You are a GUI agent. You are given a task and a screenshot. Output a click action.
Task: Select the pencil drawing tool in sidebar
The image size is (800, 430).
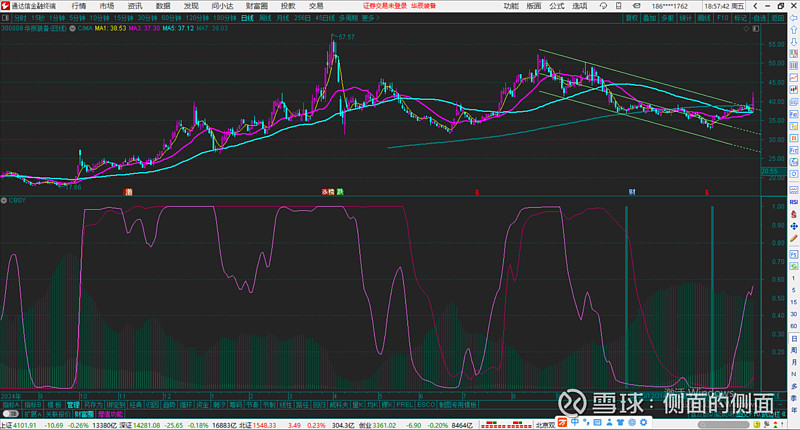794,238
